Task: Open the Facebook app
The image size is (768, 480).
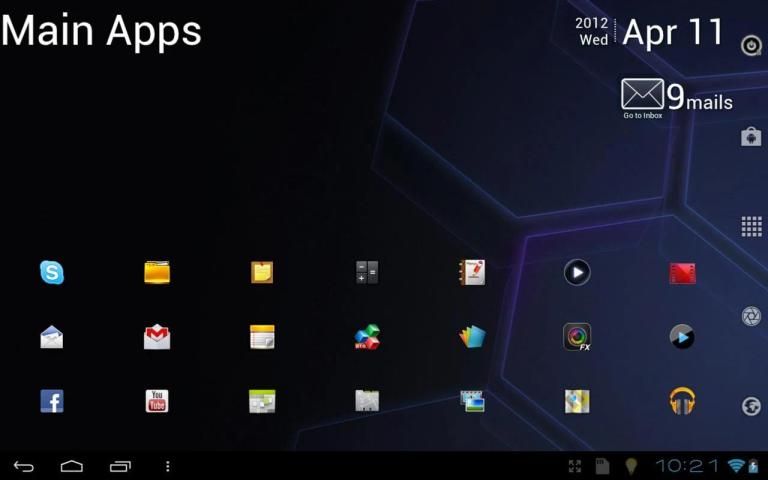Action: pos(52,401)
